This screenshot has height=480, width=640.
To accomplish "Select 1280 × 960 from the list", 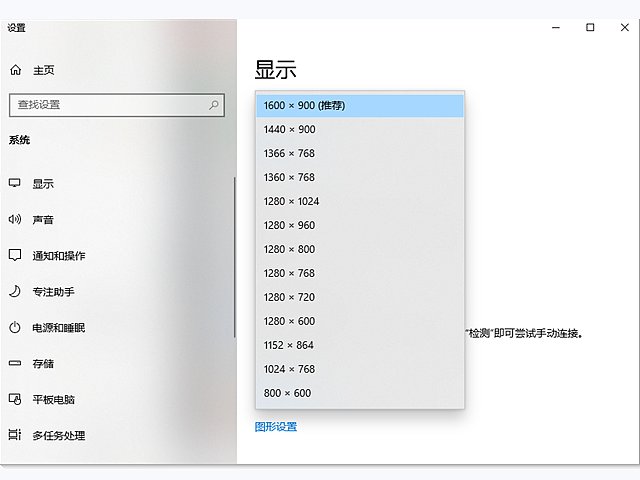I will coord(360,225).
